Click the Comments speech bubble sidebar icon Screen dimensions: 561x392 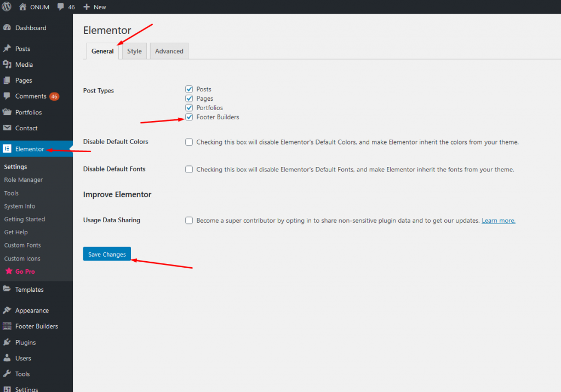[7, 96]
